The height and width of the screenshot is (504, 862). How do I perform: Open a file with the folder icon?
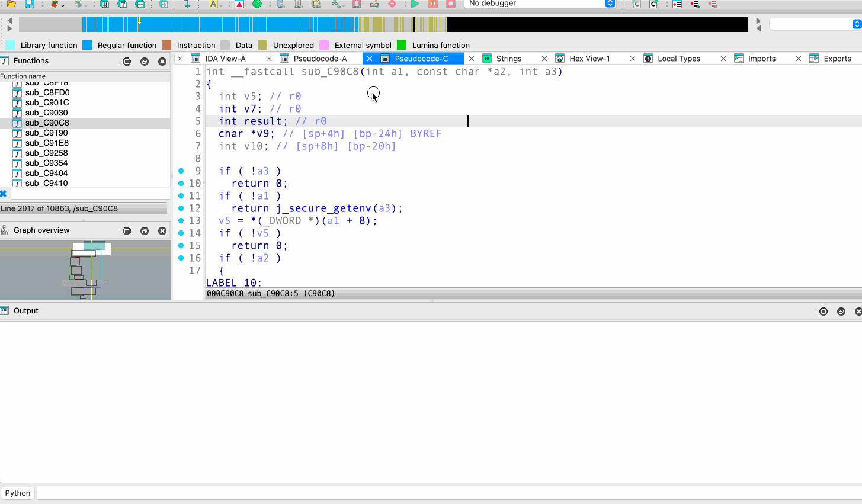click(11, 4)
